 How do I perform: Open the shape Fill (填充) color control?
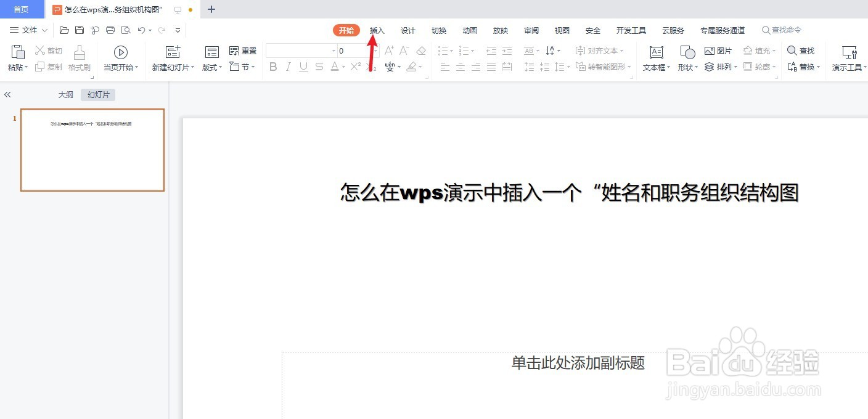pos(759,51)
